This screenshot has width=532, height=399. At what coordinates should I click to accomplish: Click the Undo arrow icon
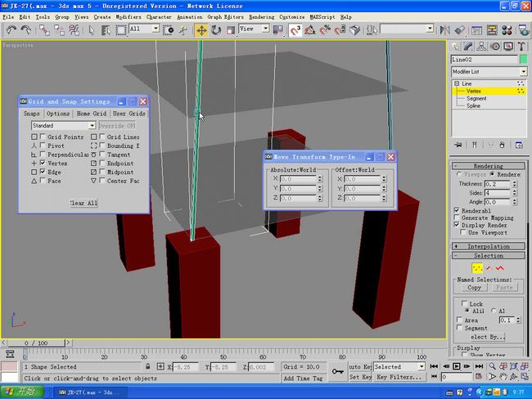[x=11, y=30]
